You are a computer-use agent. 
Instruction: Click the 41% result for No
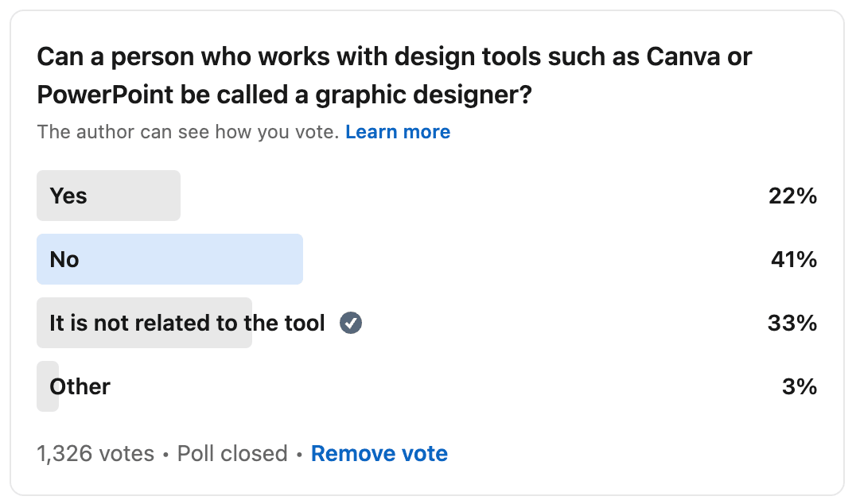tap(794, 259)
